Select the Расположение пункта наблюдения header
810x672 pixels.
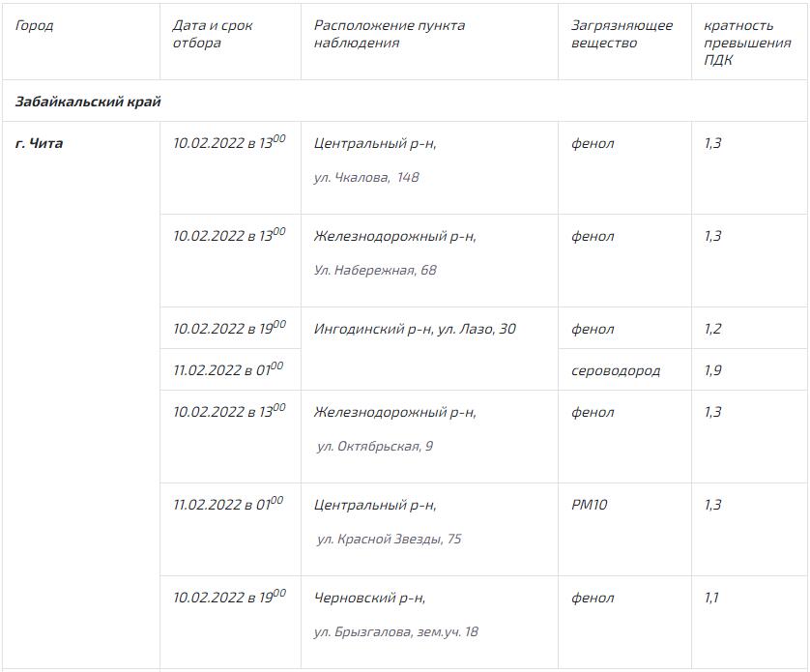(x=390, y=34)
